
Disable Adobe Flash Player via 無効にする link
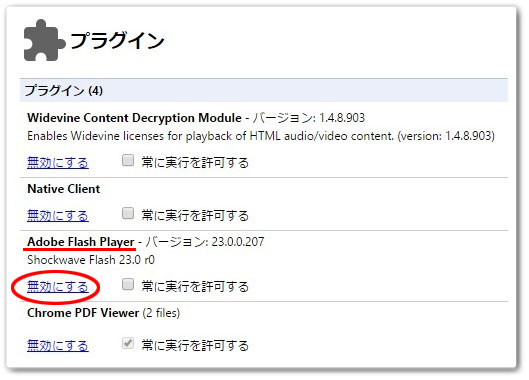[58, 287]
